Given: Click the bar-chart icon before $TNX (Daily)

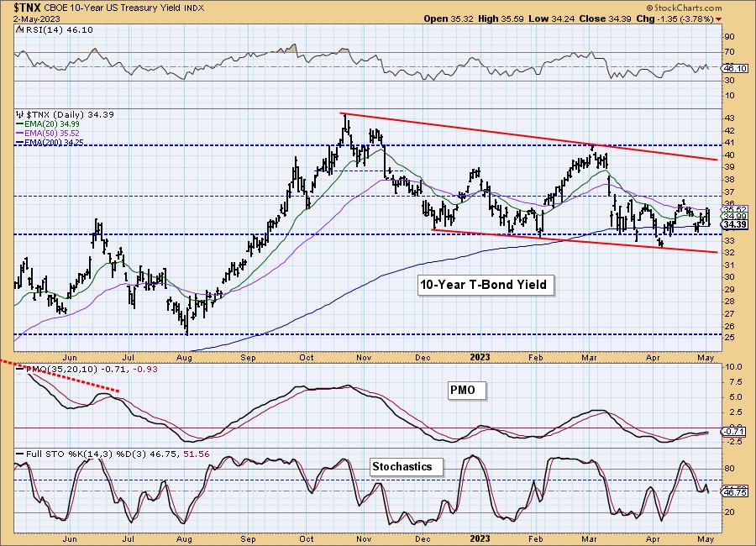Looking at the screenshot, I should point(20,114).
